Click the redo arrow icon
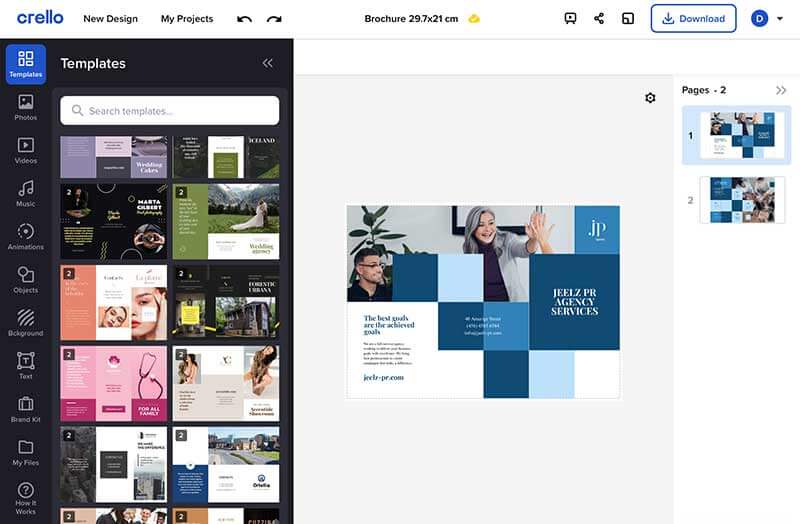Viewport: 800px width, 524px height. [274, 19]
